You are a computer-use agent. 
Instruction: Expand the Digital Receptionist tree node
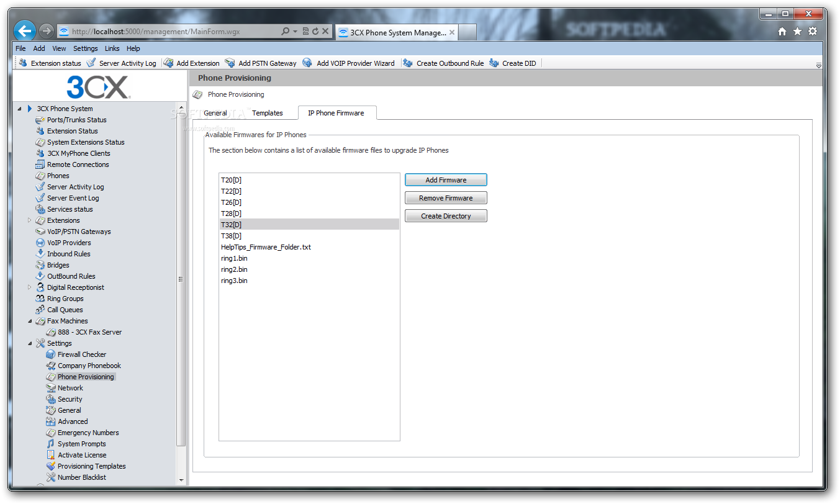(x=30, y=287)
